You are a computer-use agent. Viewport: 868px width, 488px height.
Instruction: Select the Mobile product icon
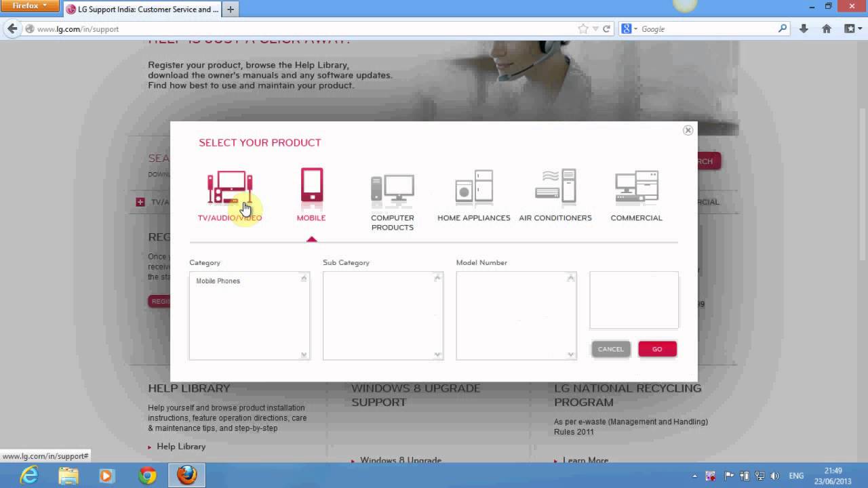[x=311, y=184]
